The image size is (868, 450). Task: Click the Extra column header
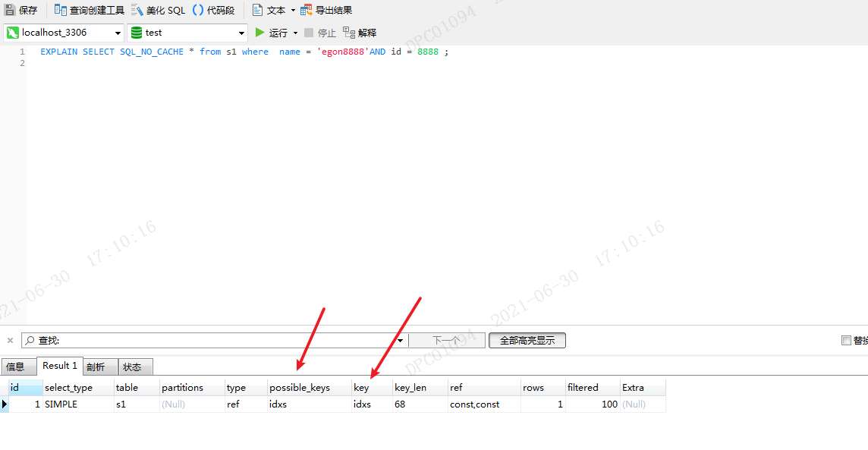(x=643, y=388)
